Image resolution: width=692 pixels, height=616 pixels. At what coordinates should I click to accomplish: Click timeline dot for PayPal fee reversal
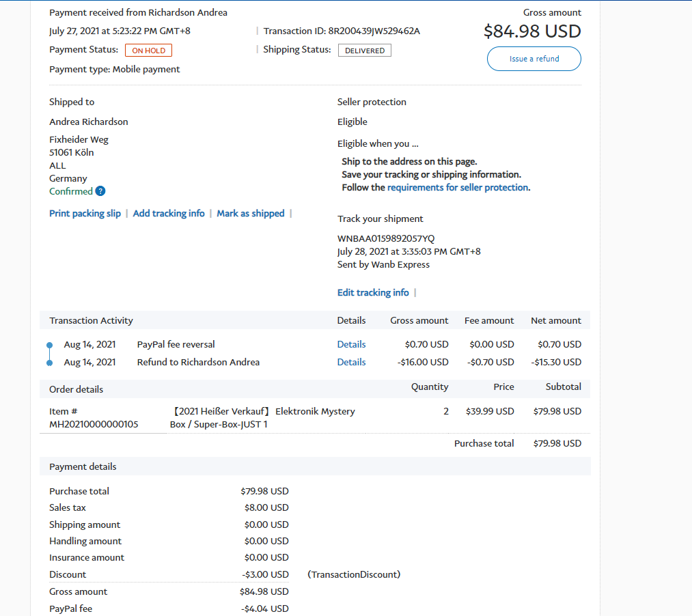tap(49, 345)
